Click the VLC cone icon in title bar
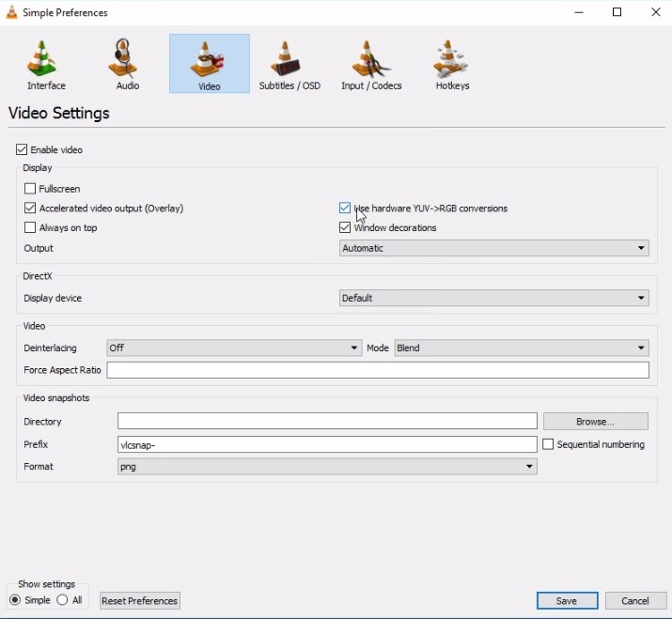 [x=11, y=12]
